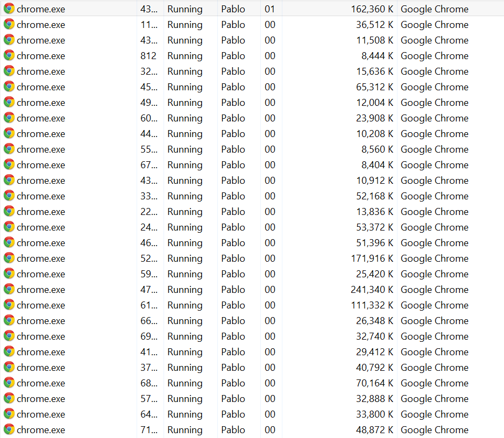Click the Chrome icon in the 36,512 K row

click(9, 24)
